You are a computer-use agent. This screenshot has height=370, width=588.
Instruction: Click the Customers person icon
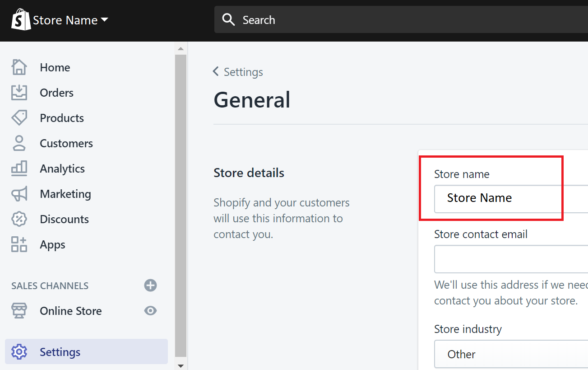(x=19, y=143)
